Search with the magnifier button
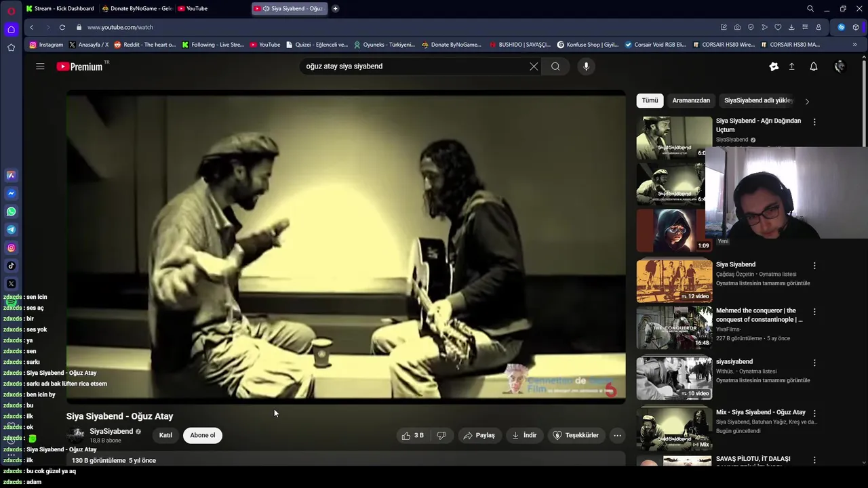 (555, 66)
